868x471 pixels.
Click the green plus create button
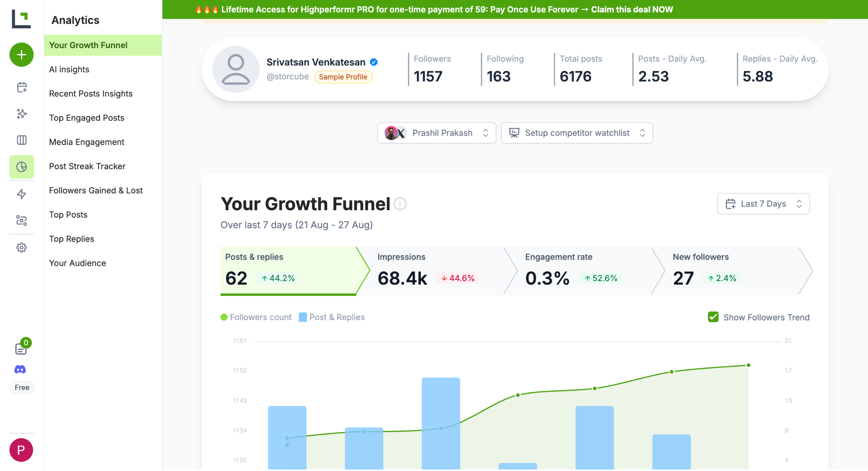(x=21, y=55)
